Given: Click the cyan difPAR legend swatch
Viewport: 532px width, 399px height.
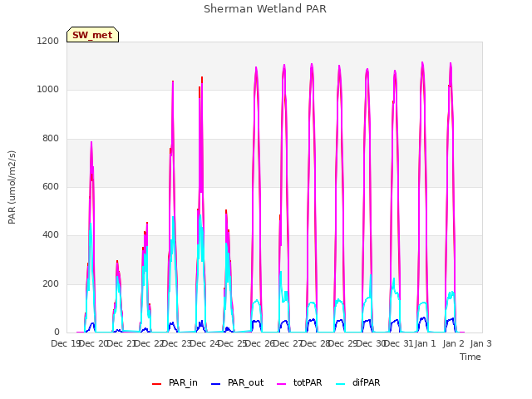Looking at the screenshot, I should [x=340, y=384].
